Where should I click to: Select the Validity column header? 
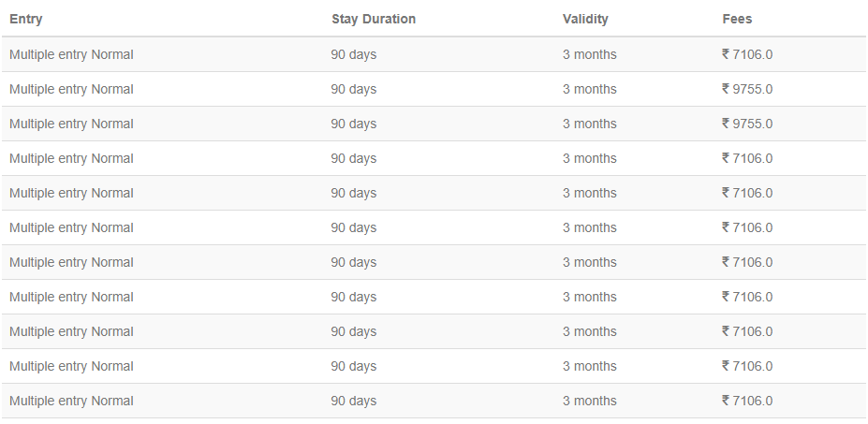click(585, 19)
